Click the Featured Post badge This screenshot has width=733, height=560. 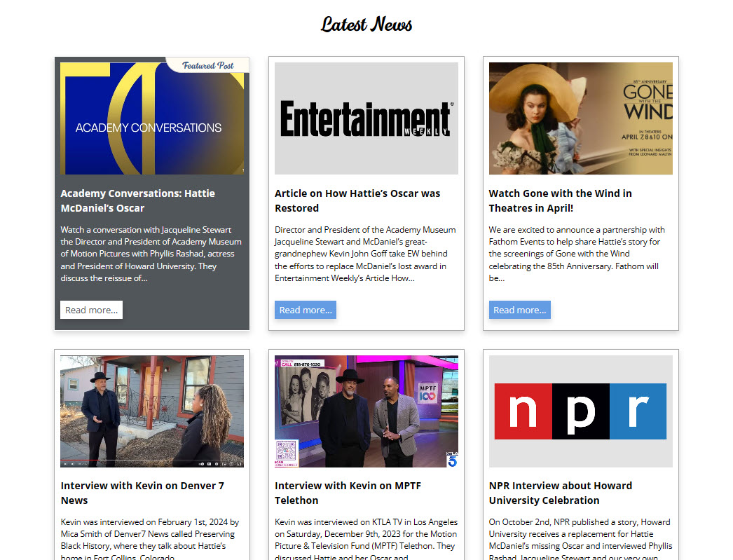(208, 66)
